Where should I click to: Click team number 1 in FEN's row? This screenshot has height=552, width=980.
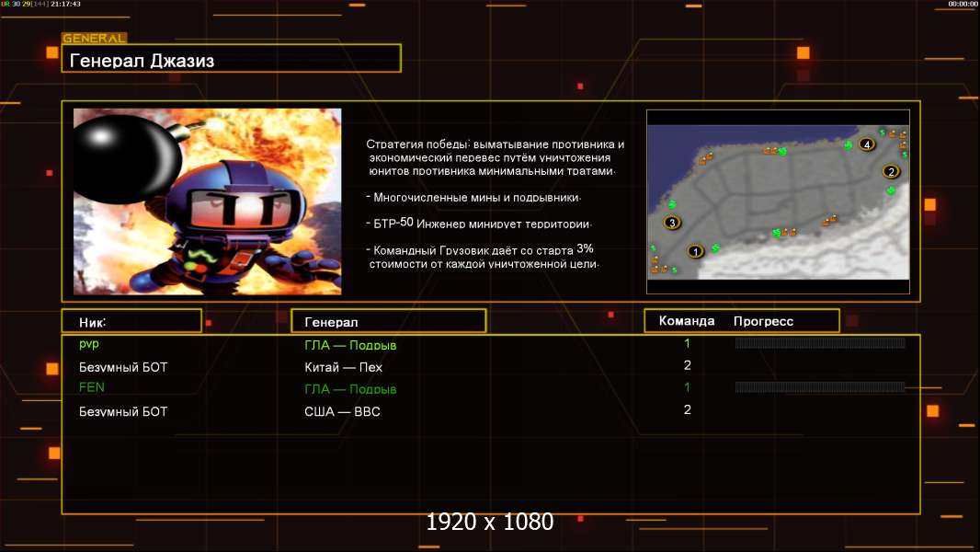[687, 387]
